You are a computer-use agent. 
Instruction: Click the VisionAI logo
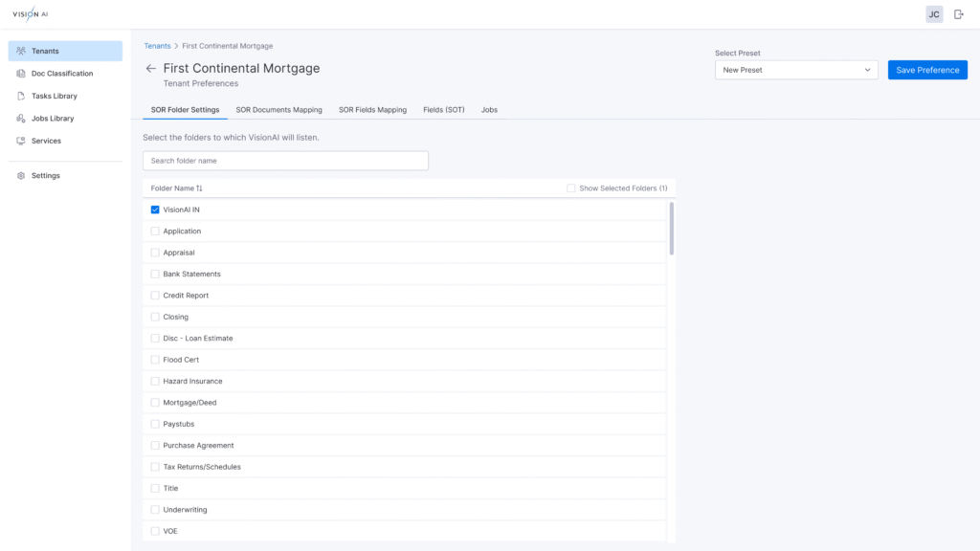(x=30, y=13)
